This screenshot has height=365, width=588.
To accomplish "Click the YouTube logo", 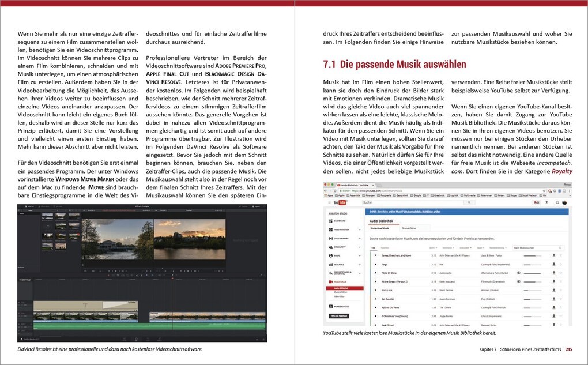I will point(340,202).
